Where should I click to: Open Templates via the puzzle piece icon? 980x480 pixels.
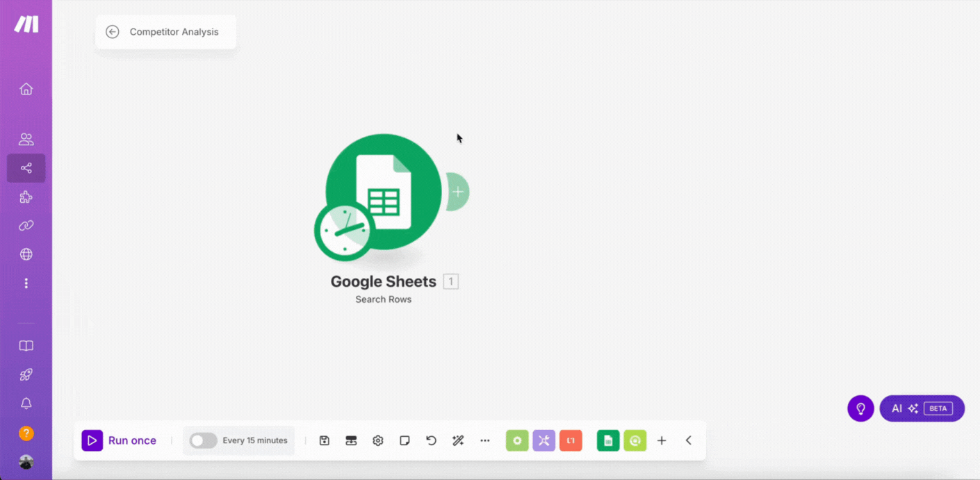click(26, 197)
